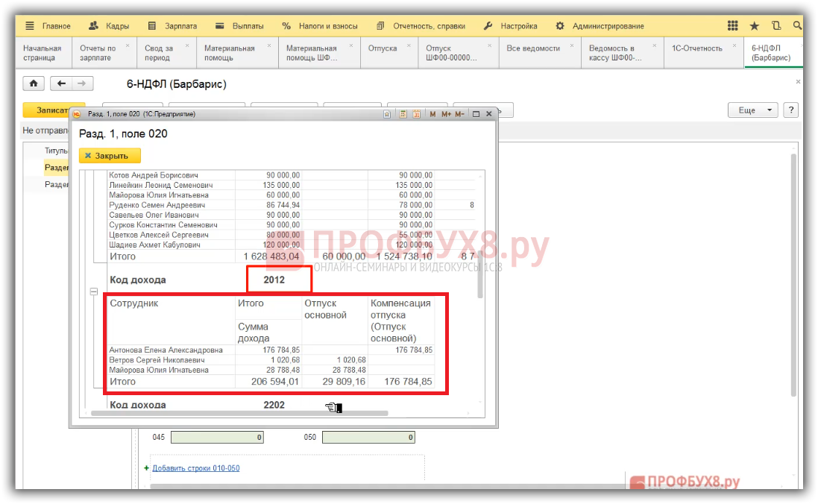818x504 pixels.
Task: Open the sections grid menu icon
Action: click(733, 26)
